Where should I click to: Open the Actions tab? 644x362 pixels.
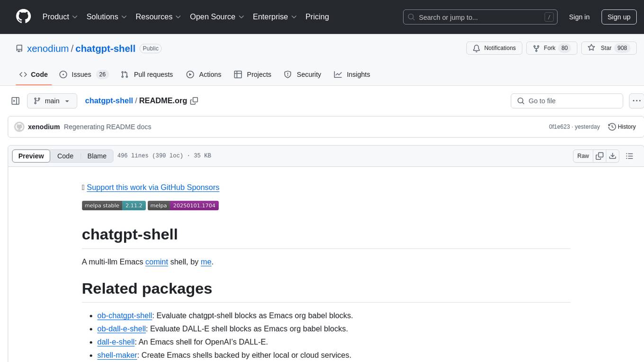(204, 74)
